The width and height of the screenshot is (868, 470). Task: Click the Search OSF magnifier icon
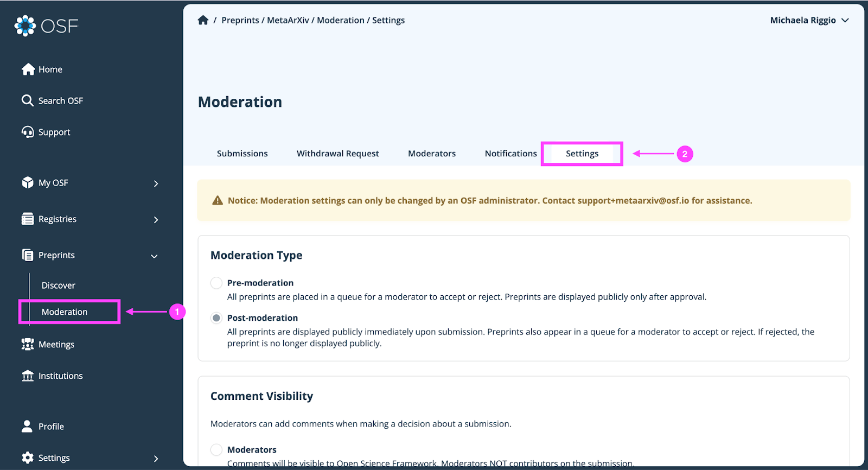(28, 100)
